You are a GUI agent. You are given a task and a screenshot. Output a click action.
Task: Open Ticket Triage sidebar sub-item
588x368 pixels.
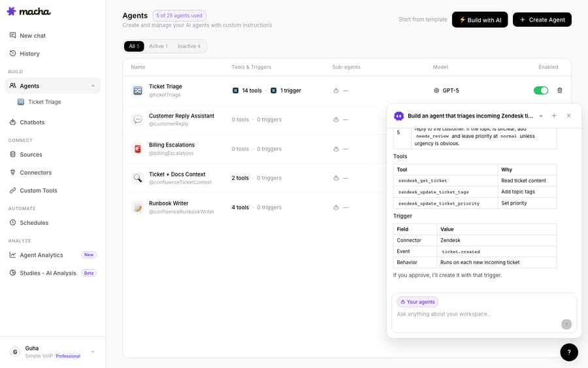[44, 102]
